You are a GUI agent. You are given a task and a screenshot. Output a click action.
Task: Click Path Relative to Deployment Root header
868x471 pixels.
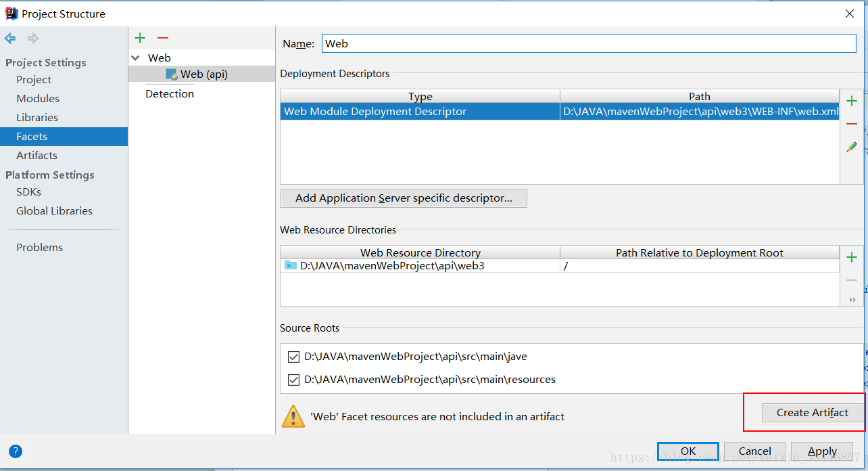[700, 252]
